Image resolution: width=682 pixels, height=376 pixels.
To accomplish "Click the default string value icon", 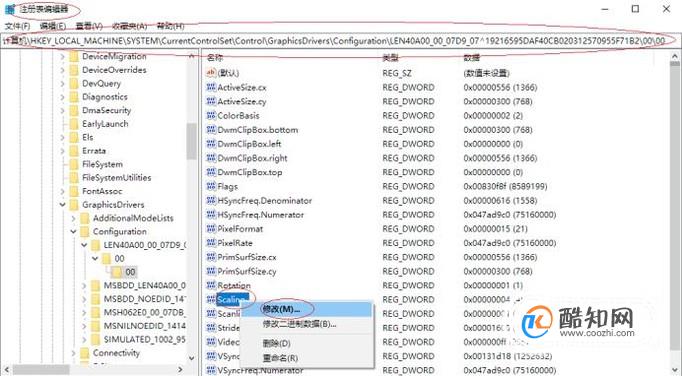I will pos(211,73).
